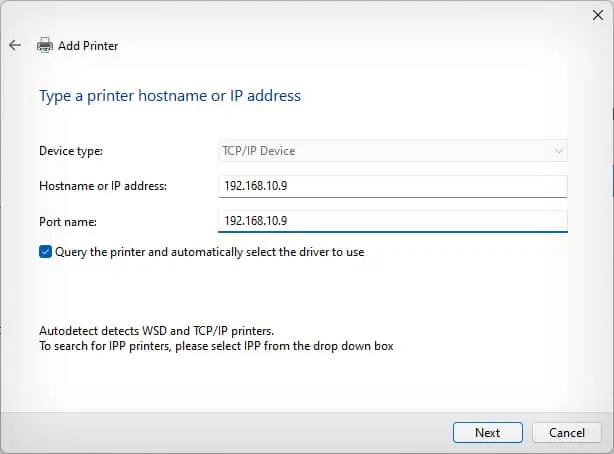The height and width of the screenshot is (454, 614).
Task: Focus the Hostname or IP address field
Action: pyautogui.click(x=392, y=186)
